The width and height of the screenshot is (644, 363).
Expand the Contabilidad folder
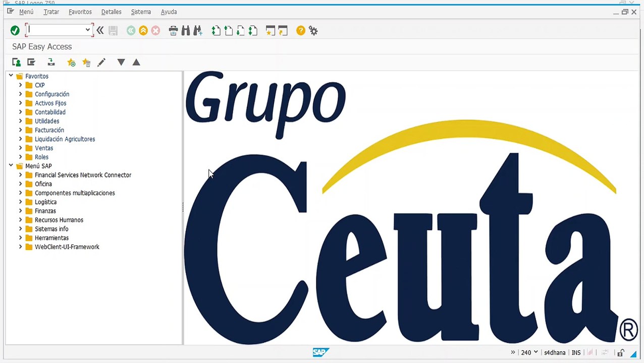coord(21,112)
